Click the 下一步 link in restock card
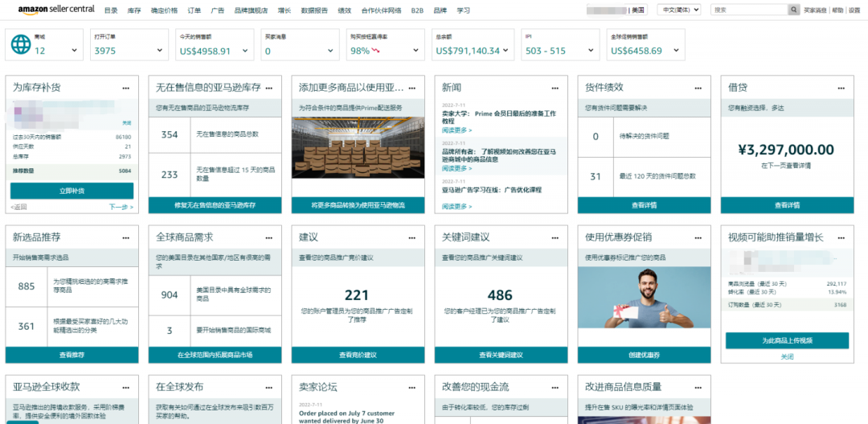The width and height of the screenshot is (868, 424). click(x=119, y=207)
